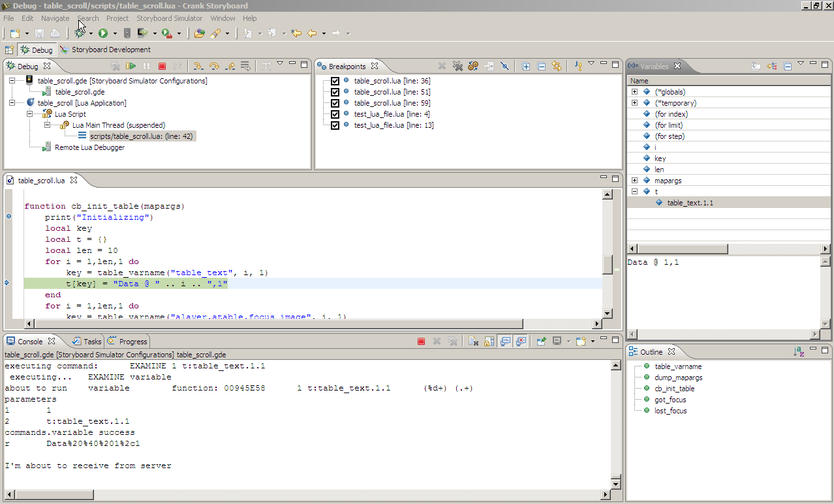Click the Resume button in Debug view
This screenshot has height=504, width=834.
pos(131,66)
